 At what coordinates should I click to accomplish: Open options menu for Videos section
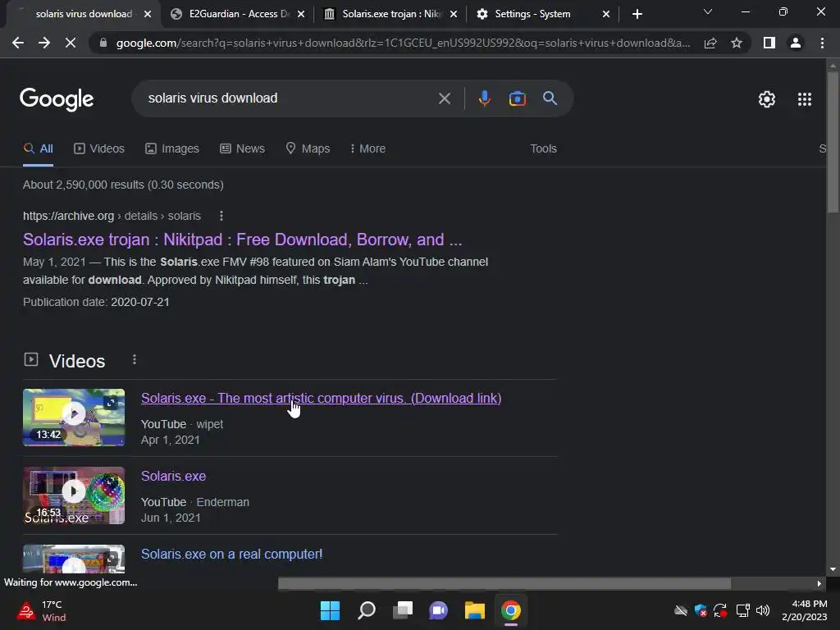135,359
